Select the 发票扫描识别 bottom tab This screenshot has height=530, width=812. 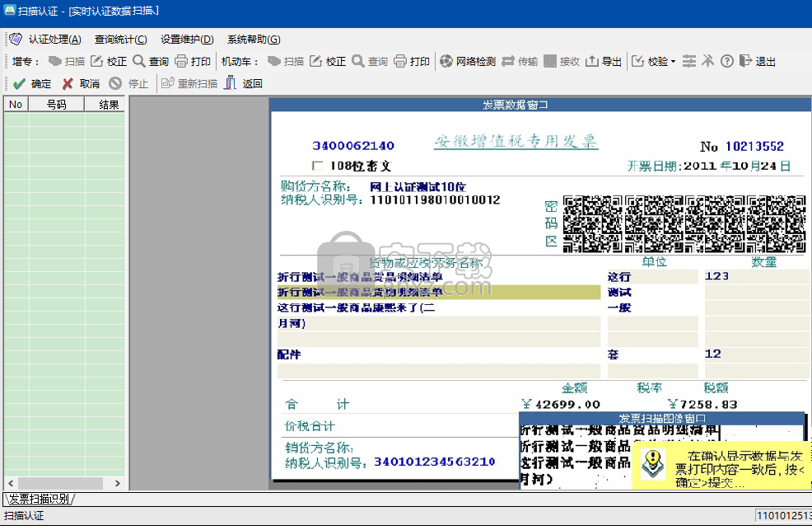pyautogui.click(x=40, y=499)
